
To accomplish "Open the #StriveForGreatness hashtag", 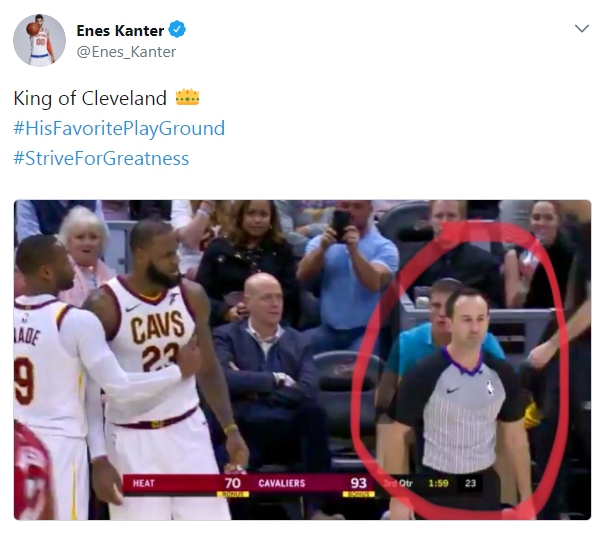I will [101, 159].
